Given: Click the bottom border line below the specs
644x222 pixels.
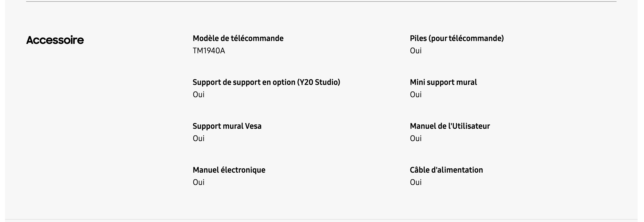Looking at the screenshot, I should tap(321, 219).
